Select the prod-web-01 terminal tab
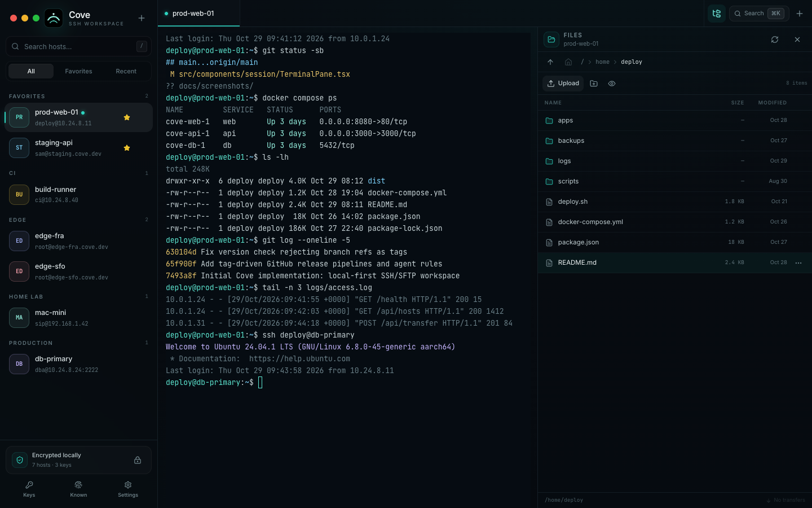 click(198, 14)
